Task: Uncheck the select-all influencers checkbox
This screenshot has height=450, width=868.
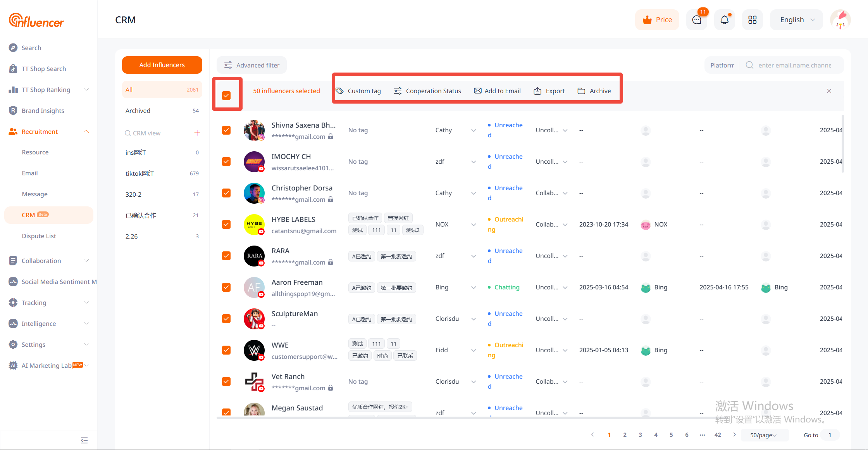Action: click(x=226, y=95)
